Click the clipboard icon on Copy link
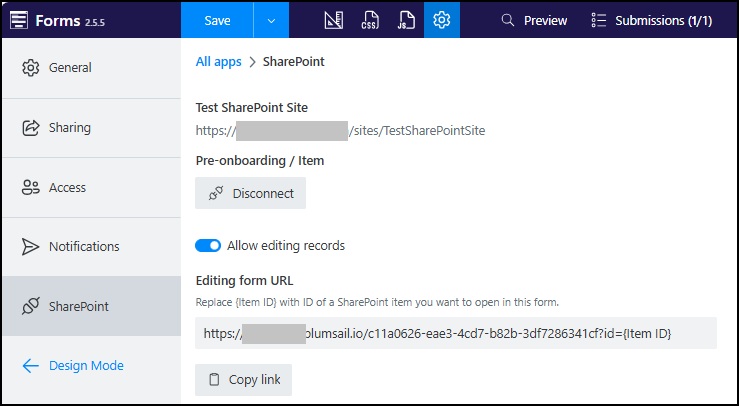 pos(214,380)
